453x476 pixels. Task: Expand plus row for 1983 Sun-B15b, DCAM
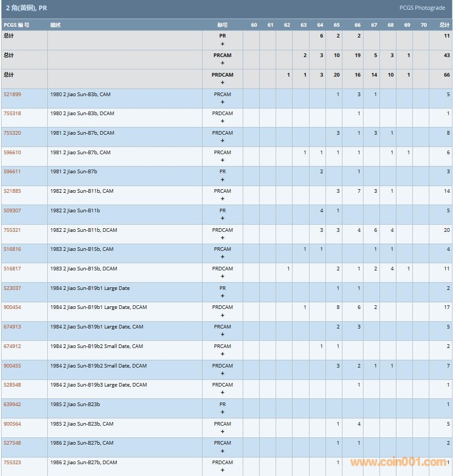point(223,277)
